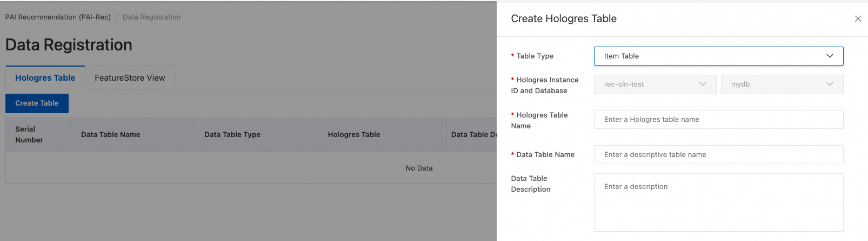Click the Data Table Type column header

(232, 134)
